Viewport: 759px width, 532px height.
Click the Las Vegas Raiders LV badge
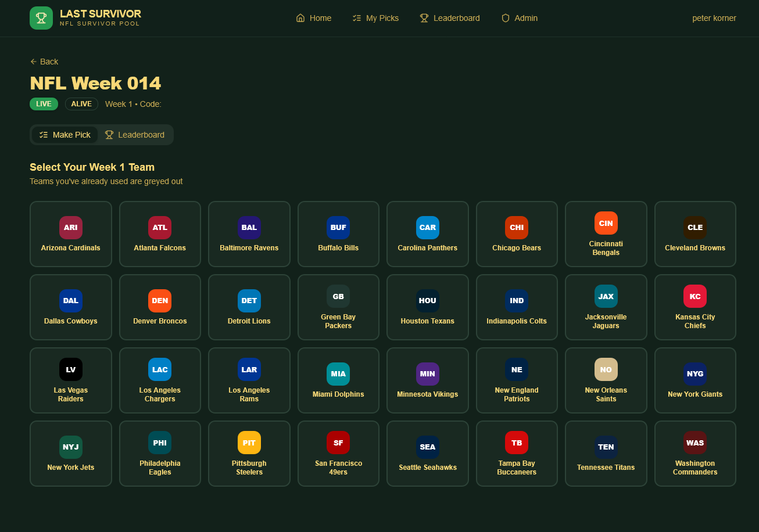pos(71,369)
